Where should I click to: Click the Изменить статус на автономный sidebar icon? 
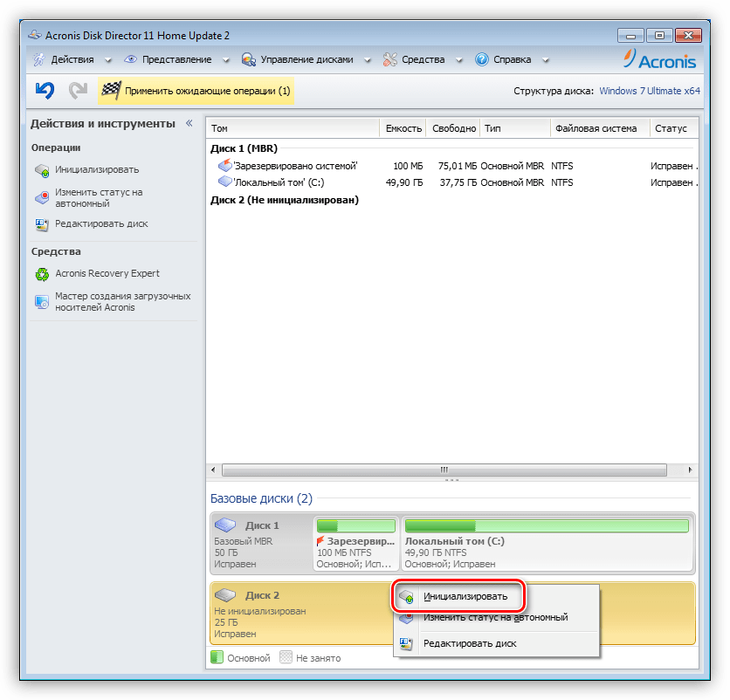click(x=42, y=198)
